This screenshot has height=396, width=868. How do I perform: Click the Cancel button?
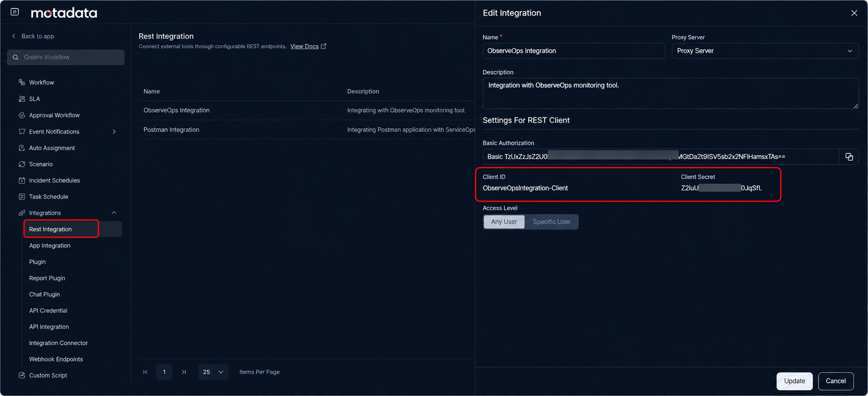click(x=836, y=381)
